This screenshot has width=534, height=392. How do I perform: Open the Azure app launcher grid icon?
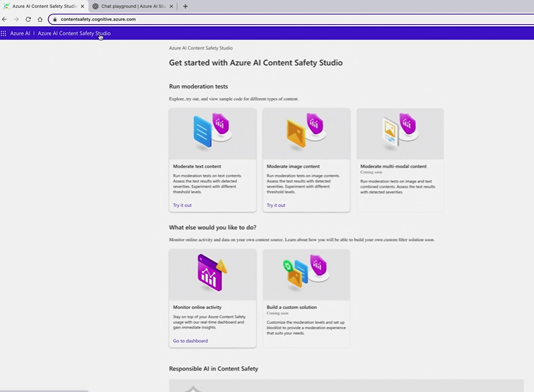(4, 33)
